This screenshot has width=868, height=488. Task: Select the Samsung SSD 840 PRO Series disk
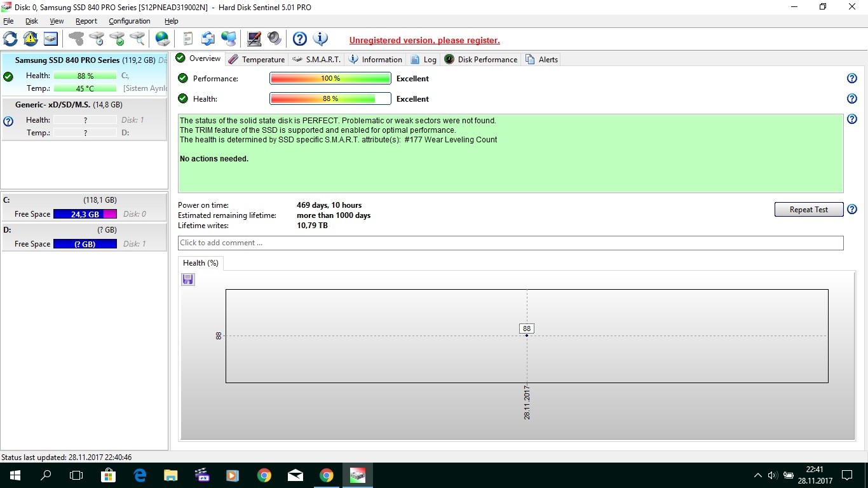pyautogui.click(x=84, y=74)
